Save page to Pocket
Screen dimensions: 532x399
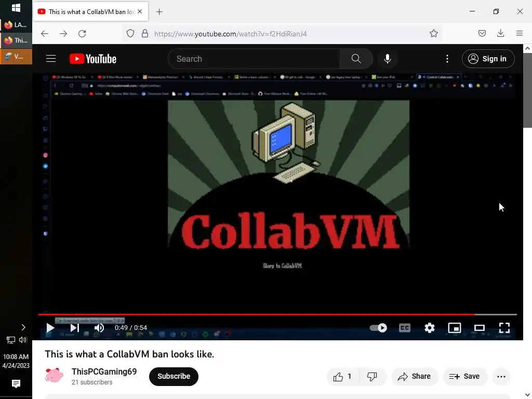pyautogui.click(x=482, y=33)
